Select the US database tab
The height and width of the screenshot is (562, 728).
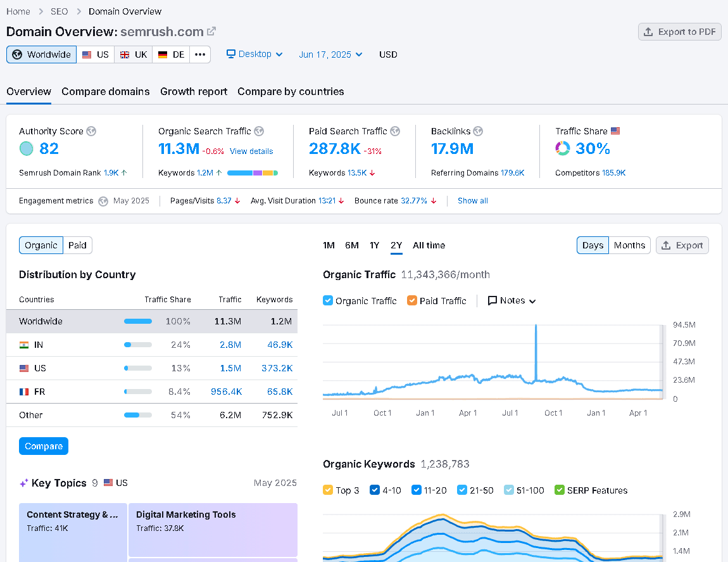(x=95, y=54)
